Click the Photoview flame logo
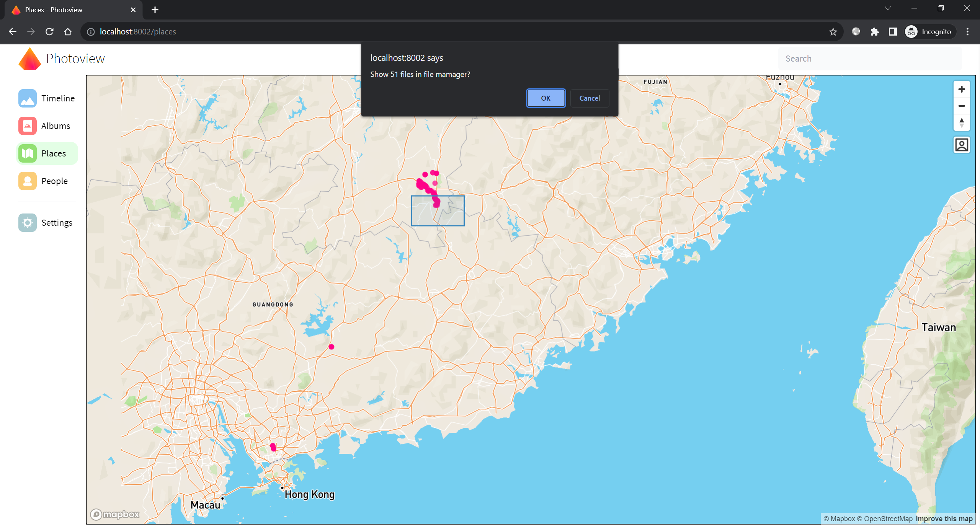Image resolution: width=980 pixels, height=528 pixels. (30, 59)
